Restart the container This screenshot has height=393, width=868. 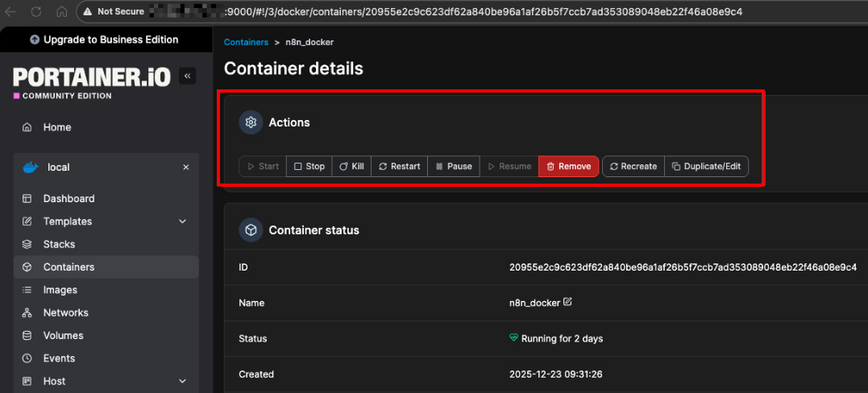(400, 166)
